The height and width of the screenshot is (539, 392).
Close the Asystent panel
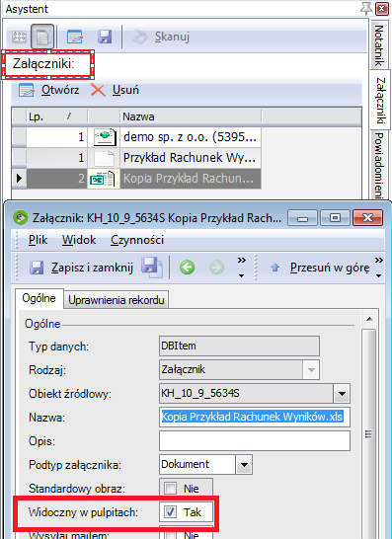[381, 8]
